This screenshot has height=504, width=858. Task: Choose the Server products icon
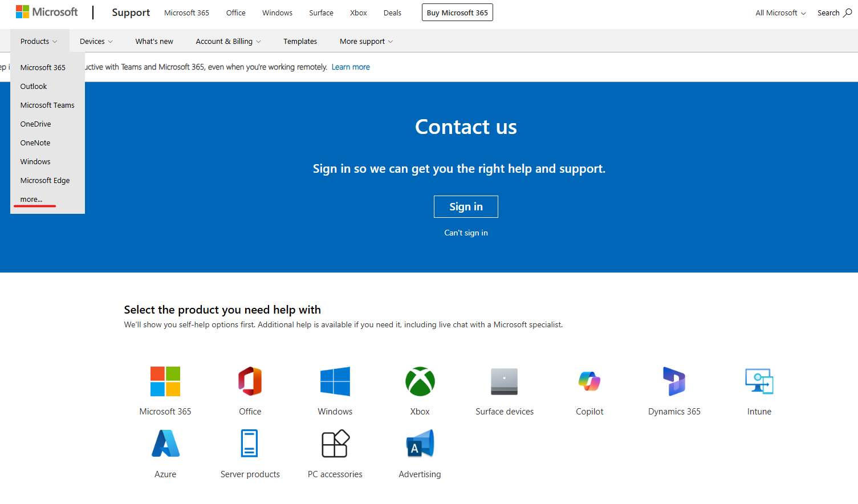click(250, 444)
